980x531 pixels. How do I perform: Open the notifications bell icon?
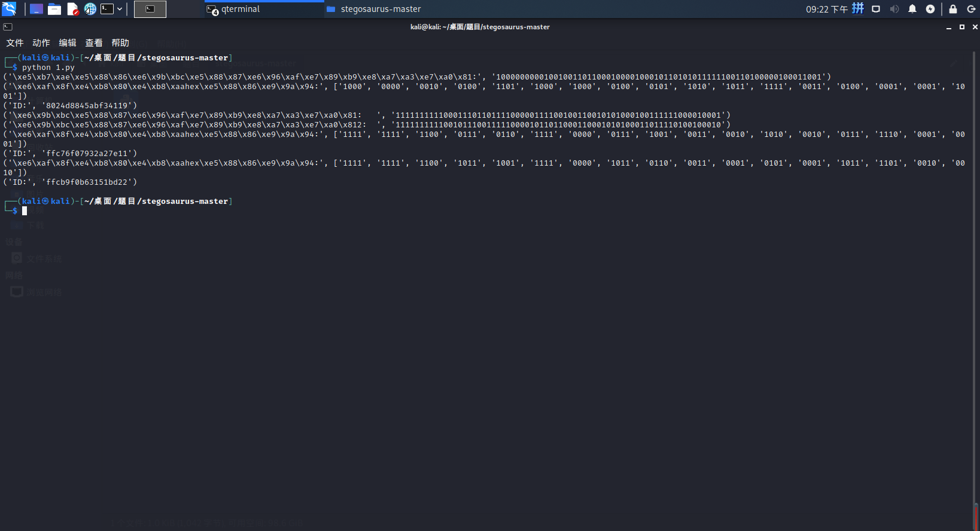pos(912,9)
